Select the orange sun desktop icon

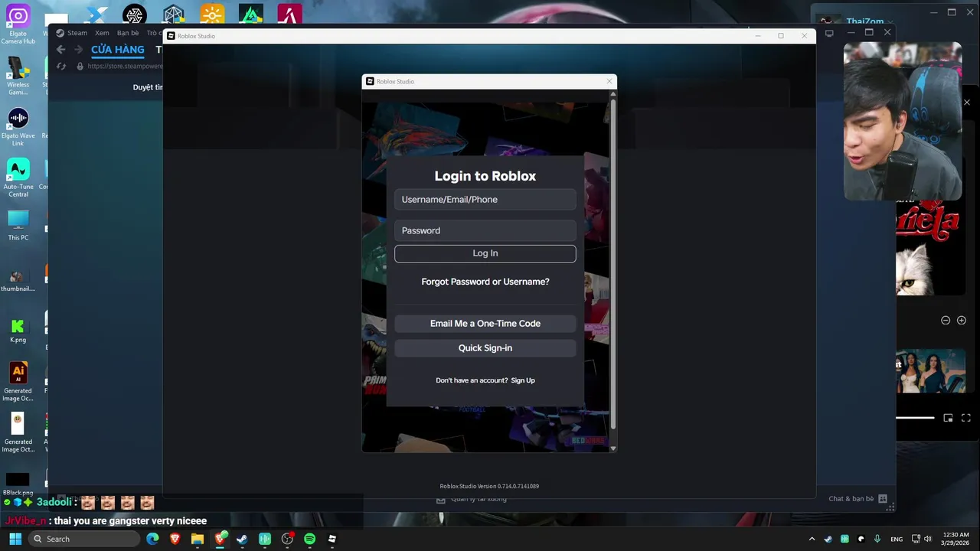coord(212,15)
